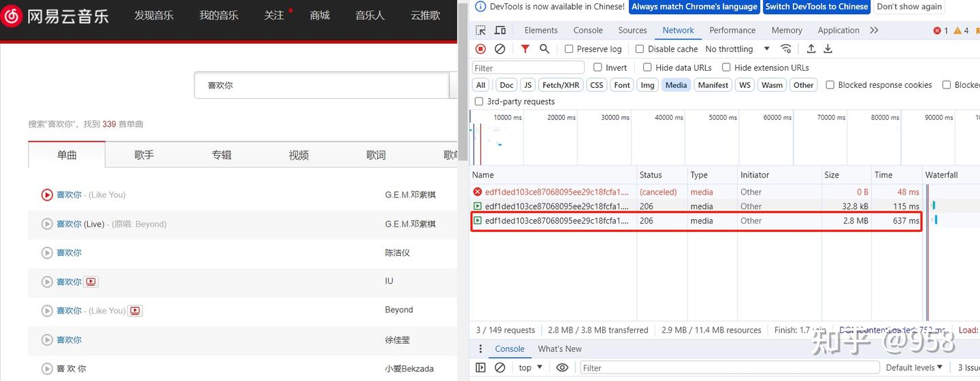Play the 喜 欢 你 song by 小爱Bekzada

pyautogui.click(x=47, y=369)
